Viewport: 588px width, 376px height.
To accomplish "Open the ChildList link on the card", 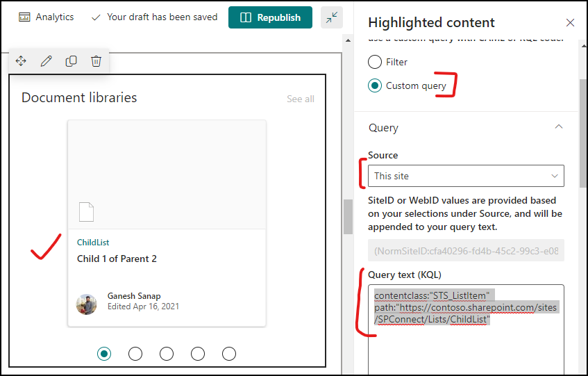I will (93, 243).
